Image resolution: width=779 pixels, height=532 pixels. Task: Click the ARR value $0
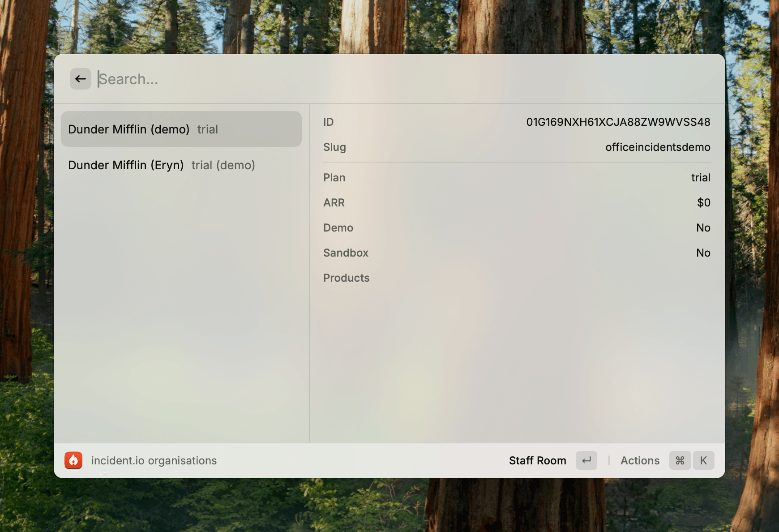click(x=703, y=202)
